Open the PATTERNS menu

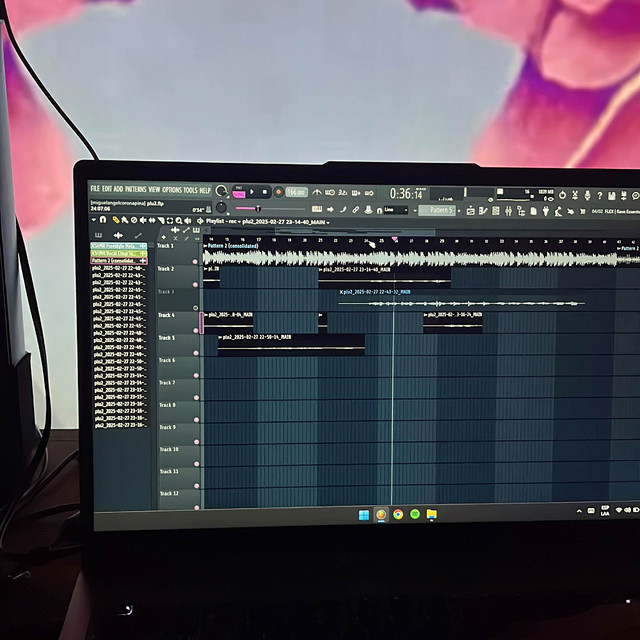(136, 189)
